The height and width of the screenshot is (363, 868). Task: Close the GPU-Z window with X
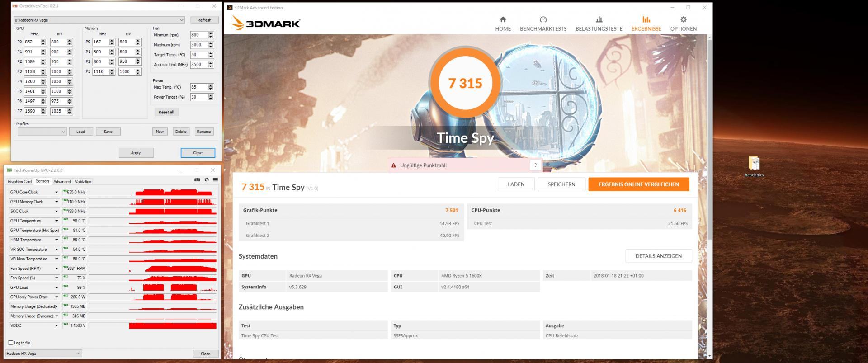coord(212,170)
